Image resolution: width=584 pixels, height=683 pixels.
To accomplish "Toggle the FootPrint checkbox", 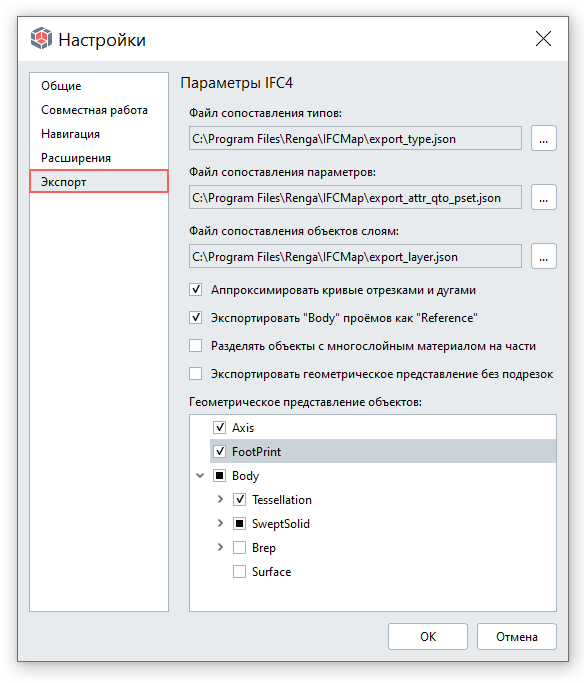I will pos(219,451).
